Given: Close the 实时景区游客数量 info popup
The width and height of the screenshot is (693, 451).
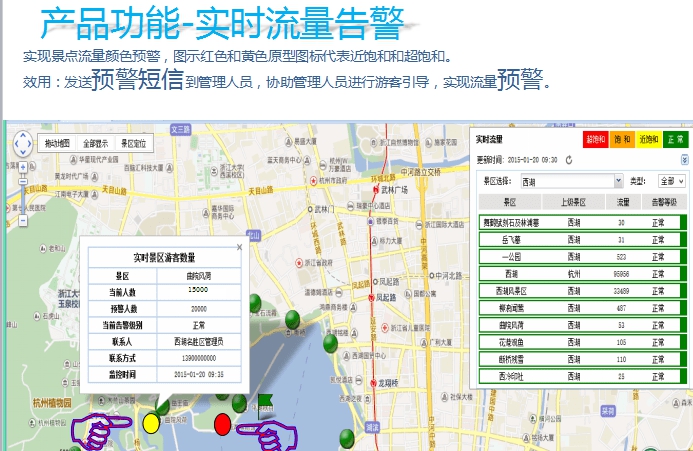Looking at the screenshot, I should coord(239,246).
